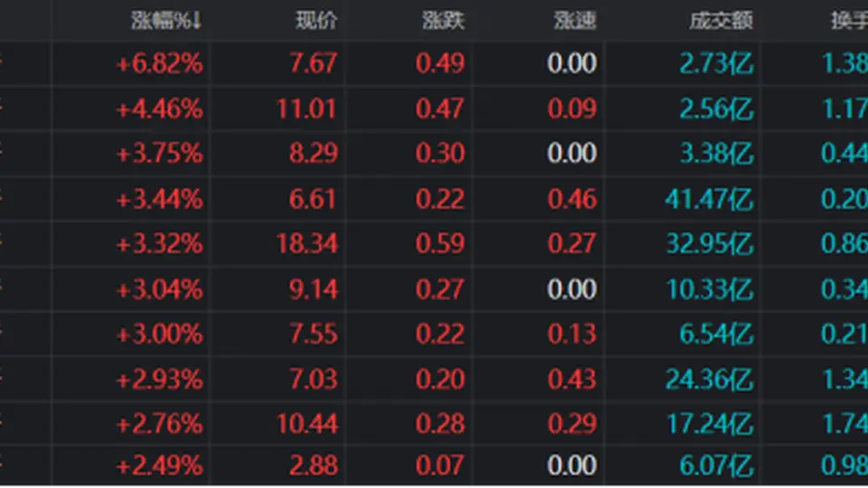Click the price 2.88
The height and width of the screenshot is (488, 868).
point(314,465)
